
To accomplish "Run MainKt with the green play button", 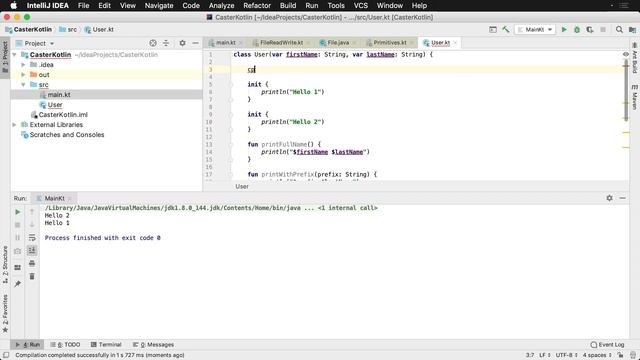I will click(x=564, y=29).
